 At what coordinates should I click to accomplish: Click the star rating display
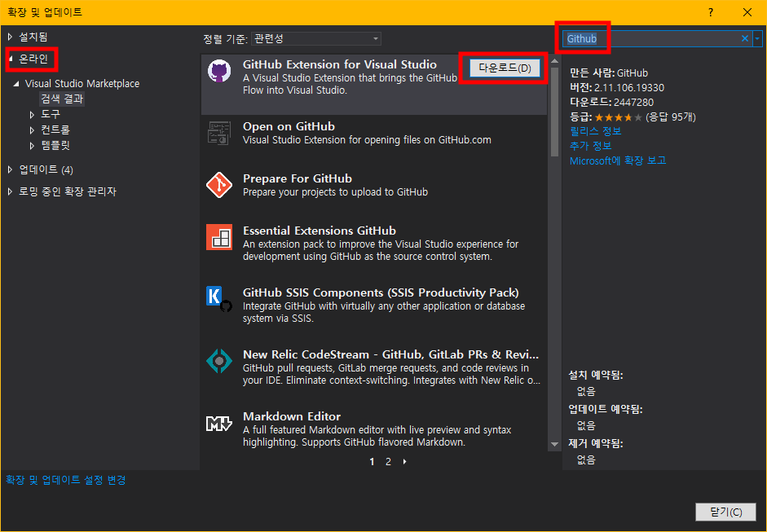tap(619, 117)
